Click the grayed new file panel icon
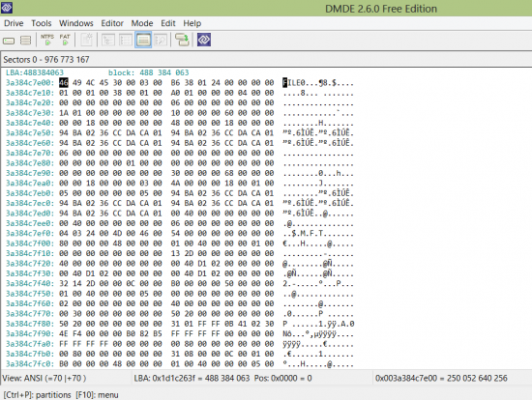 (86, 40)
